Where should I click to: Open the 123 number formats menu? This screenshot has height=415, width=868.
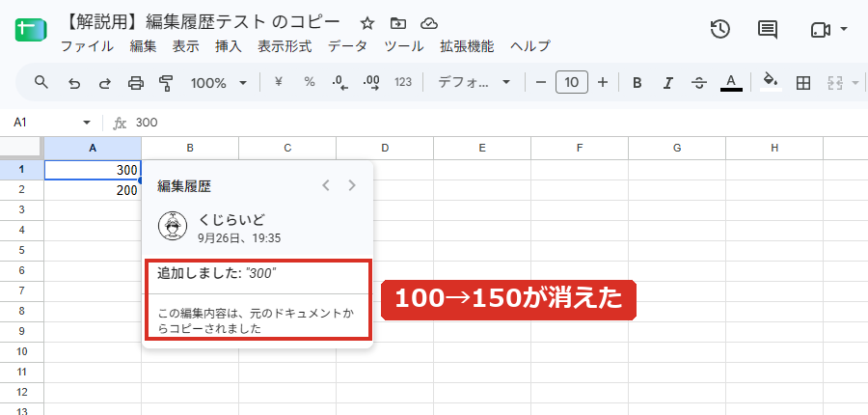tap(403, 82)
